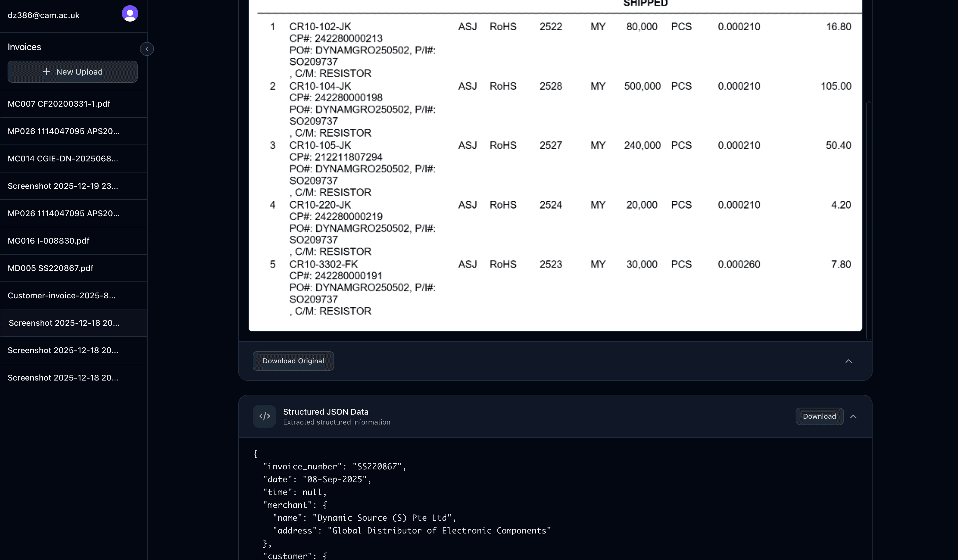Click New Upload button
958x560 pixels.
73,72
